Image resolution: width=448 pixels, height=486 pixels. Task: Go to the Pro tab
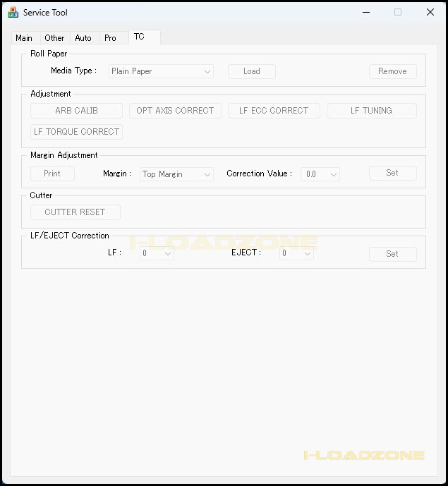click(x=110, y=38)
